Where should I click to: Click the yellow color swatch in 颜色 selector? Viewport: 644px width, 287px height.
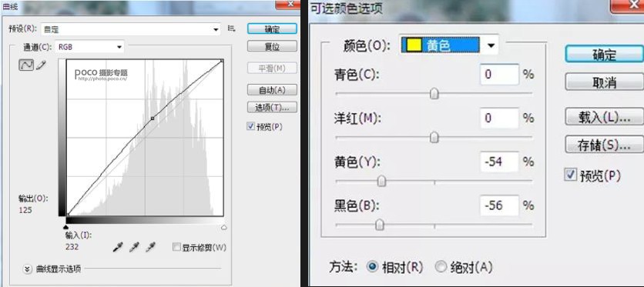[414, 45]
